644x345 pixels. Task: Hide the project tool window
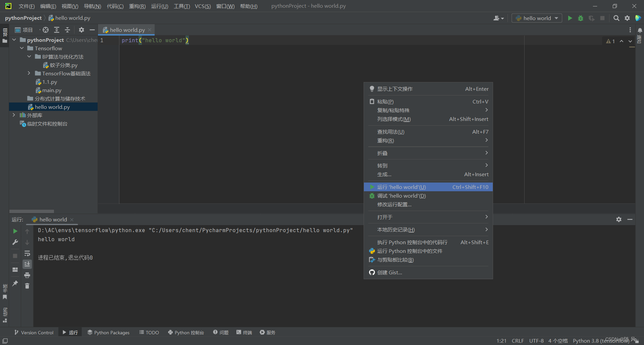92,30
